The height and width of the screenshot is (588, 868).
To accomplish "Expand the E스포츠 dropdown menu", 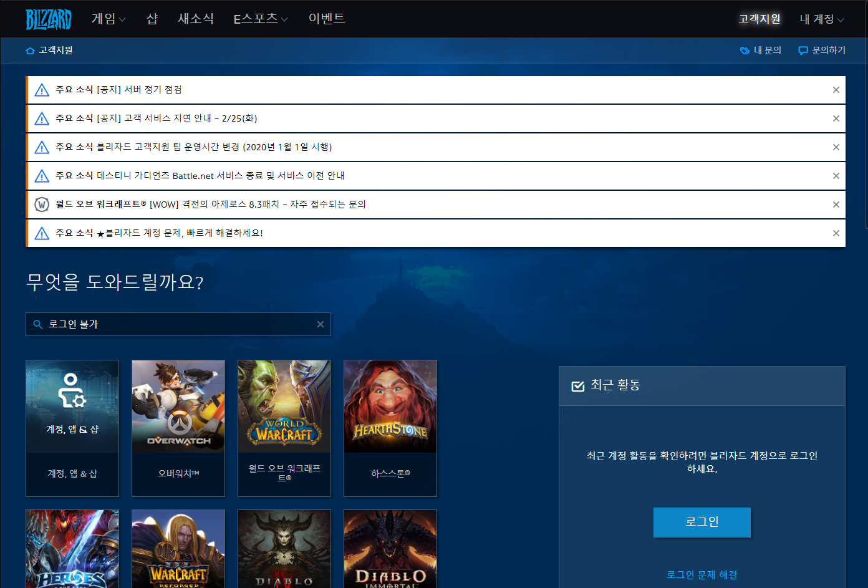I will tap(261, 19).
